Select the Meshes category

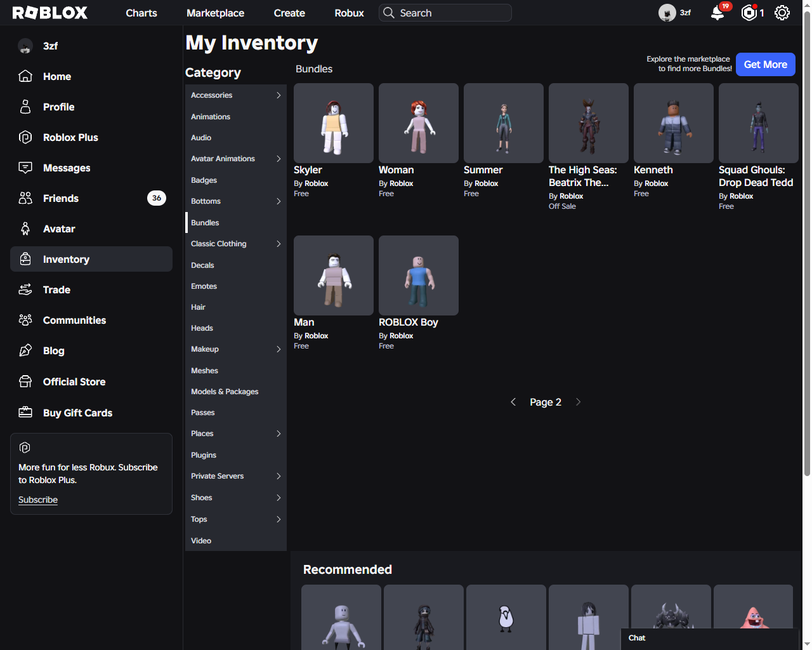click(x=236, y=371)
